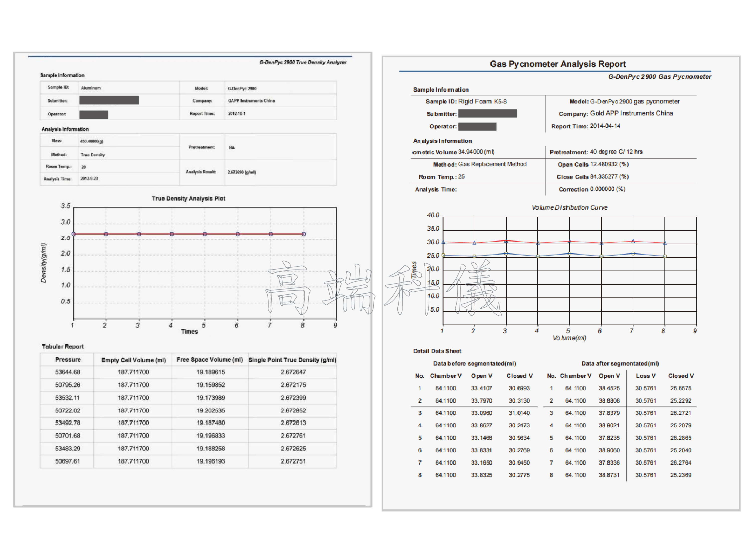Click redacted Submitter box in Aluminum report
The width and height of the screenshot is (747, 560).
pos(109,100)
